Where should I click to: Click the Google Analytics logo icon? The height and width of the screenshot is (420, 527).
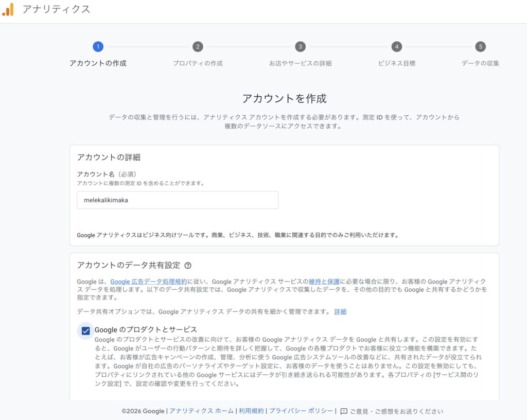coord(8,9)
